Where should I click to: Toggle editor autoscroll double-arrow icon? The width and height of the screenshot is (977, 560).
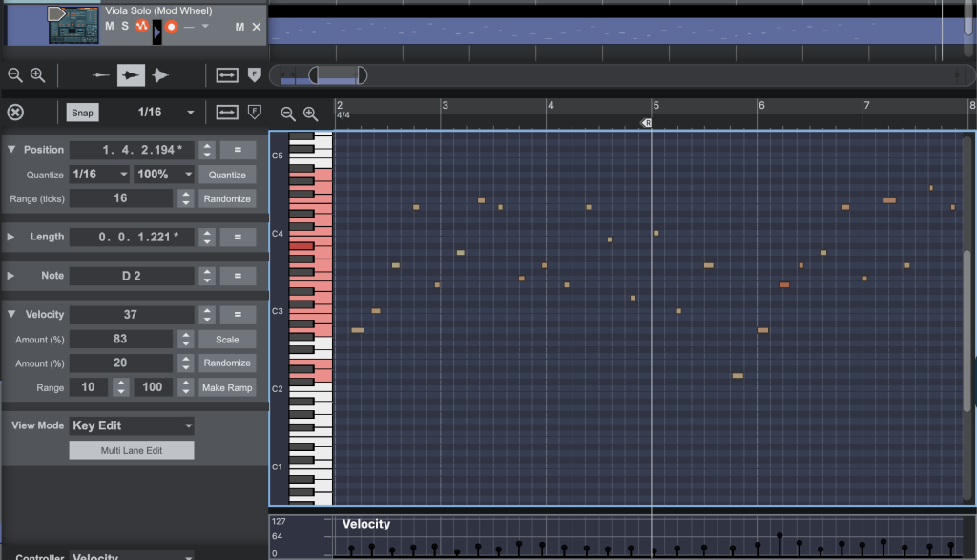pyautogui.click(x=227, y=113)
